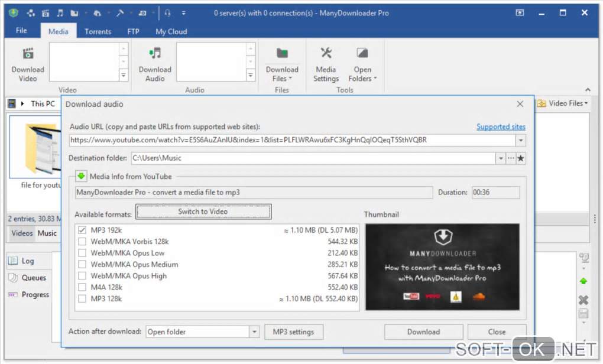Image resolution: width=603 pixels, height=364 pixels.
Task: Check the M4A 128k format
Action: click(x=82, y=287)
